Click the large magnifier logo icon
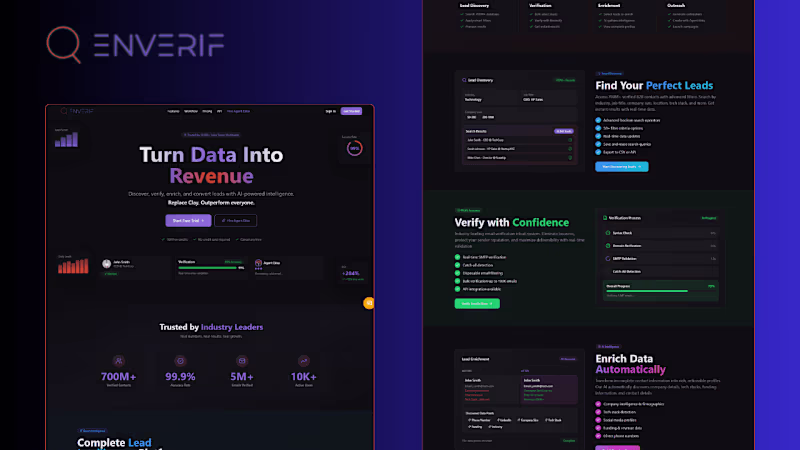Viewport: 800px width, 450px height. [x=64, y=44]
